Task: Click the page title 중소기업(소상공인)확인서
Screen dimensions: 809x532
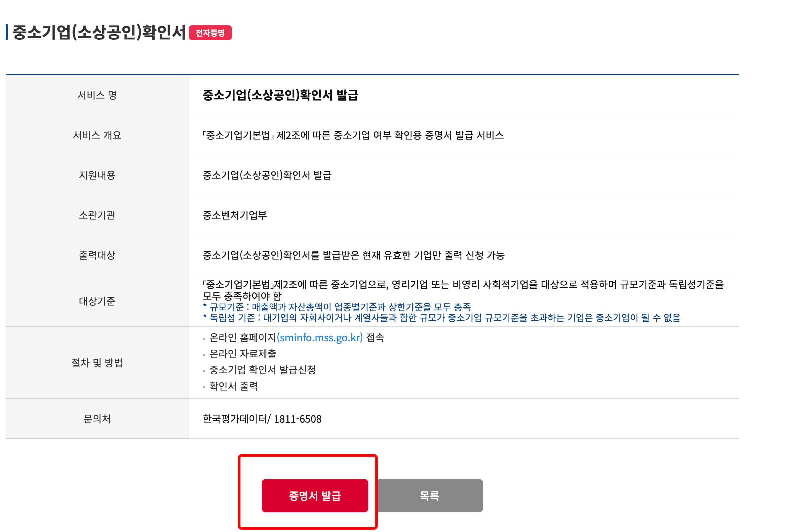Action: pyautogui.click(x=99, y=32)
